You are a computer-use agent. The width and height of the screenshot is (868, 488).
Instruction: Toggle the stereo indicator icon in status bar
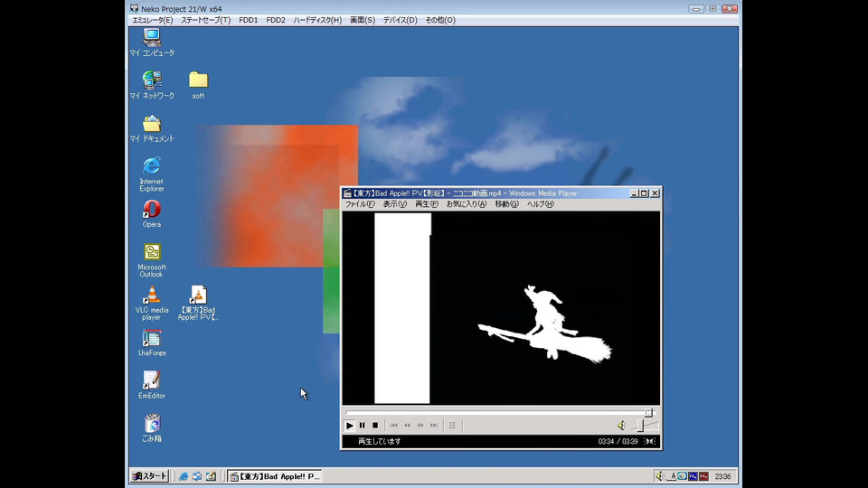point(650,442)
